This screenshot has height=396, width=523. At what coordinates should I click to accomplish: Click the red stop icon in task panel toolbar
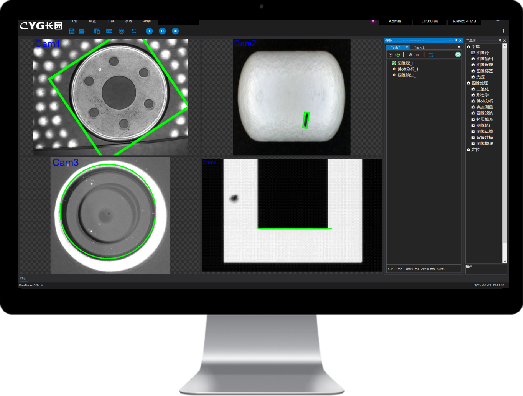coord(418,54)
